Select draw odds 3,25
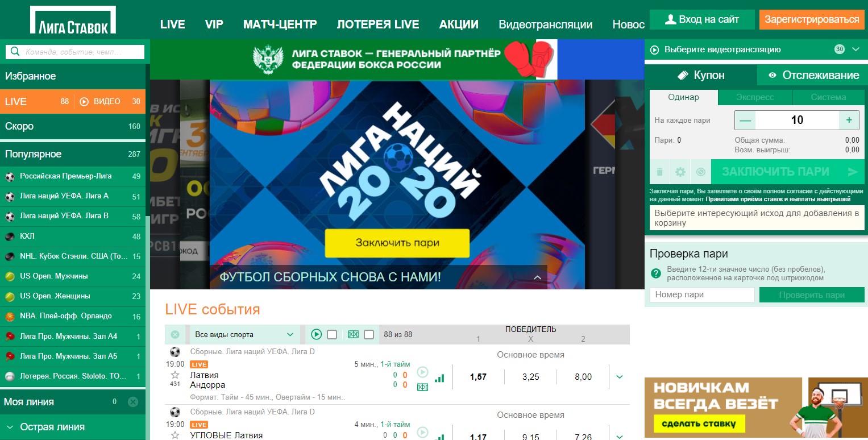The width and height of the screenshot is (868, 440). point(530,377)
